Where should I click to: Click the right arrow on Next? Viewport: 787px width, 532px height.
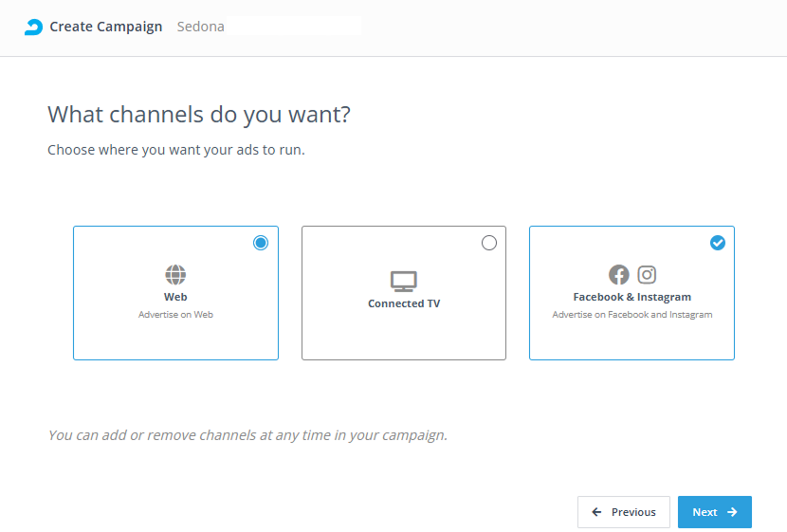point(732,512)
